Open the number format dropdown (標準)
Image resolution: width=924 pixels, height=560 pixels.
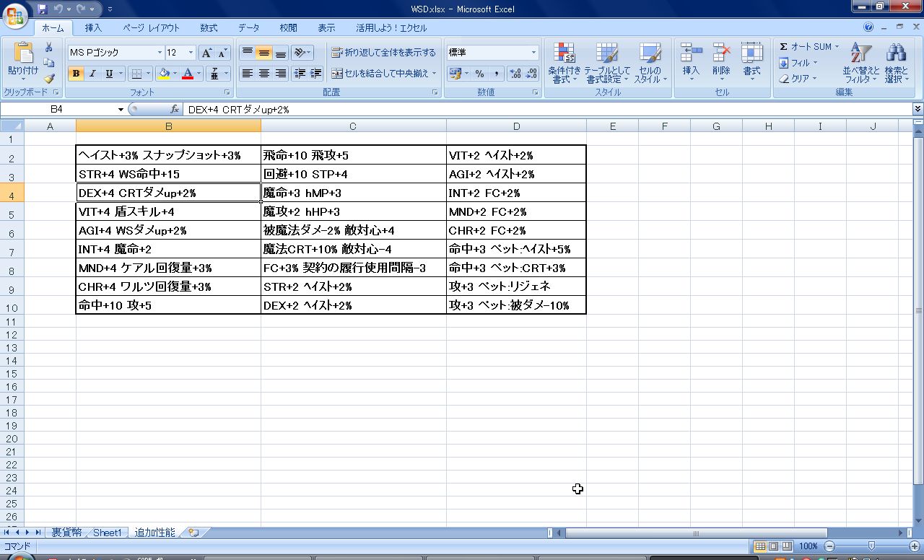point(534,53)
